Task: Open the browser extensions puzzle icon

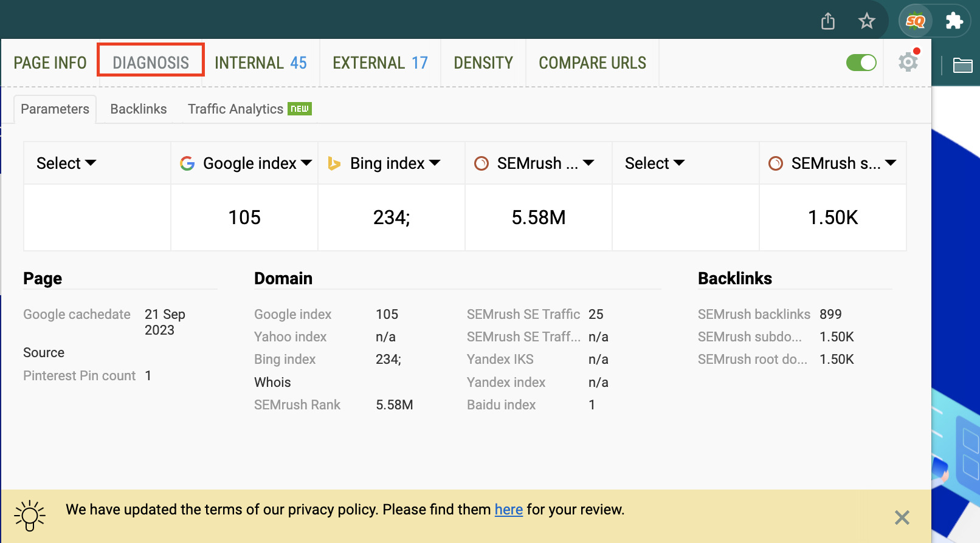Action: (x=954, y=21)
